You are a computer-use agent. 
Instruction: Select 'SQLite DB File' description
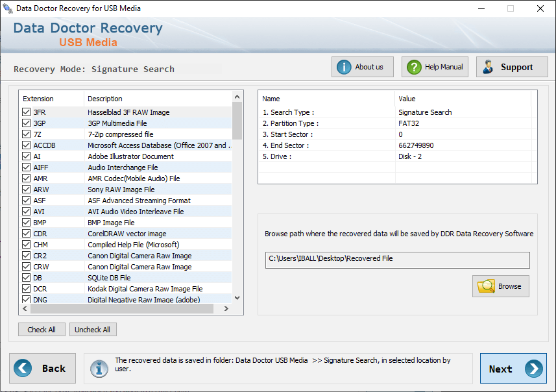coord(109,277)
